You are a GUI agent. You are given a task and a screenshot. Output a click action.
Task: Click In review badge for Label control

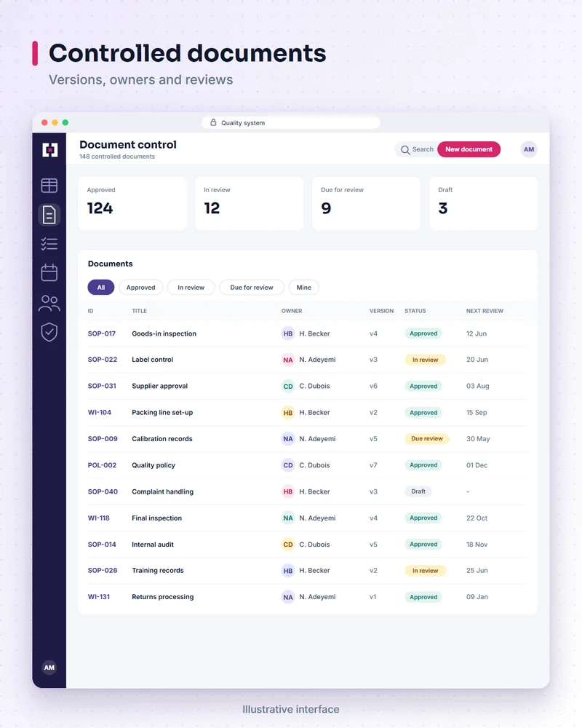click(x=425, y=360)
